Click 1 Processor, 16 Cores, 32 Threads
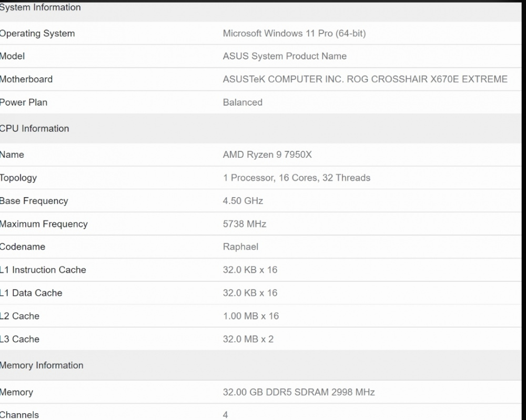Viewport: 526px width, 420px height. (x=297, y=178)
